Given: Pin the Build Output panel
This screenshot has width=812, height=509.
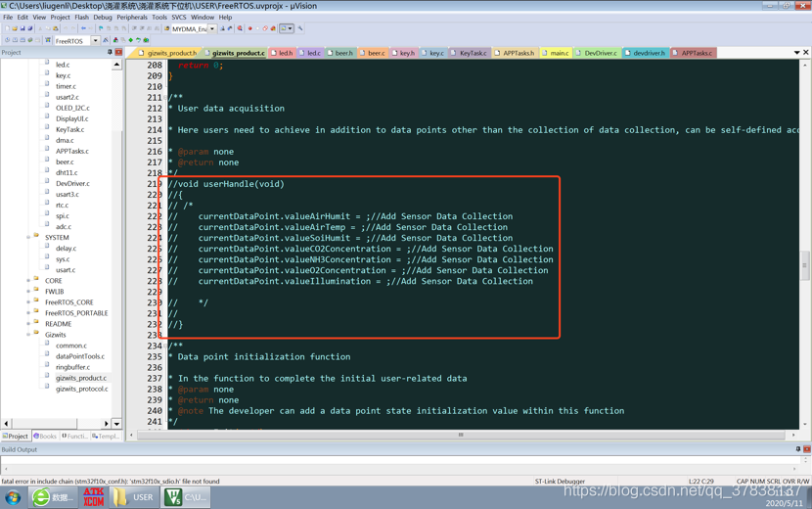Looking at the screenshot, I should pos(798,449).
